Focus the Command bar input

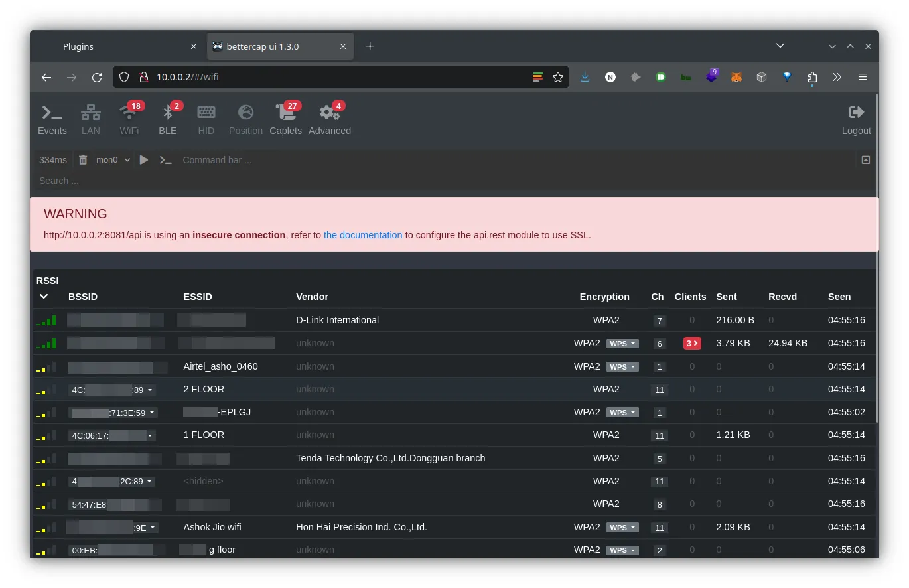coord(518,160)
